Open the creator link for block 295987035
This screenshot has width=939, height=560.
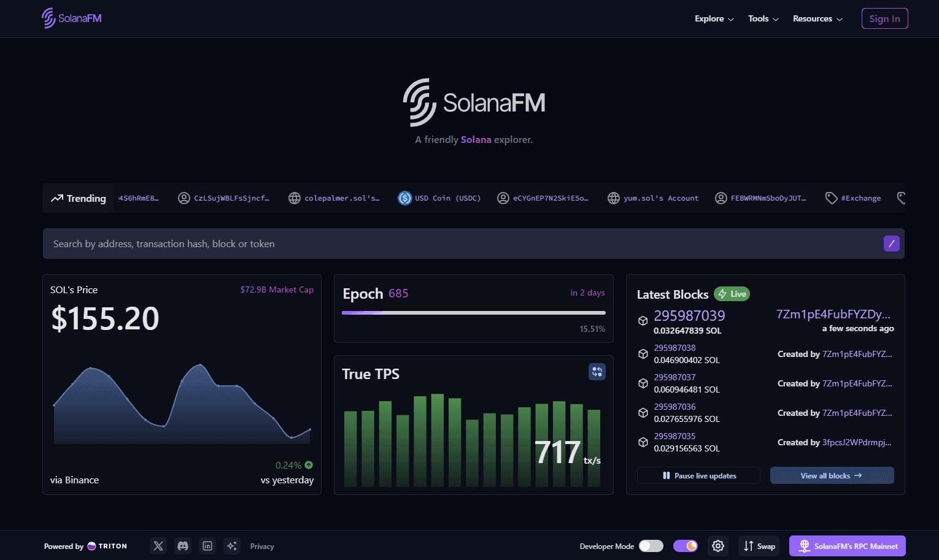(857, 442)
